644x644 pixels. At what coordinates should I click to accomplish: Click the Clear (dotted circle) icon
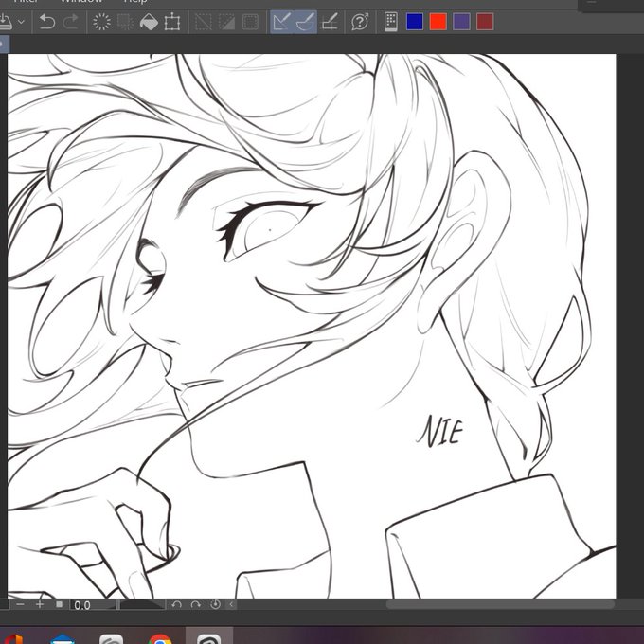[x=101, y=22]
